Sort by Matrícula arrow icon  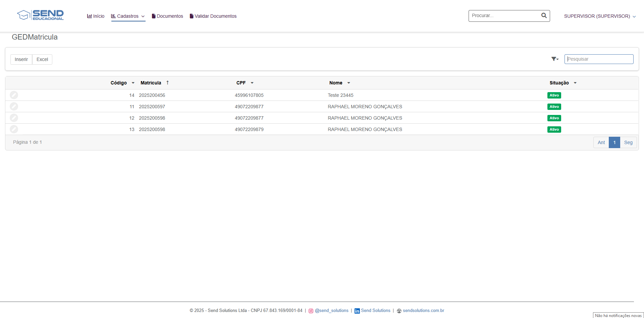pyautogui.click(x=167, y=83)
